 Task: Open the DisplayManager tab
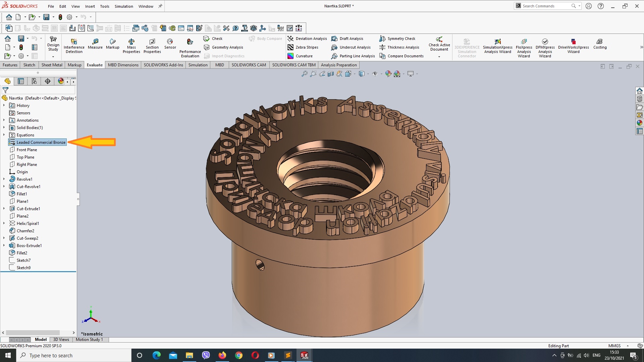coord(61,81)
